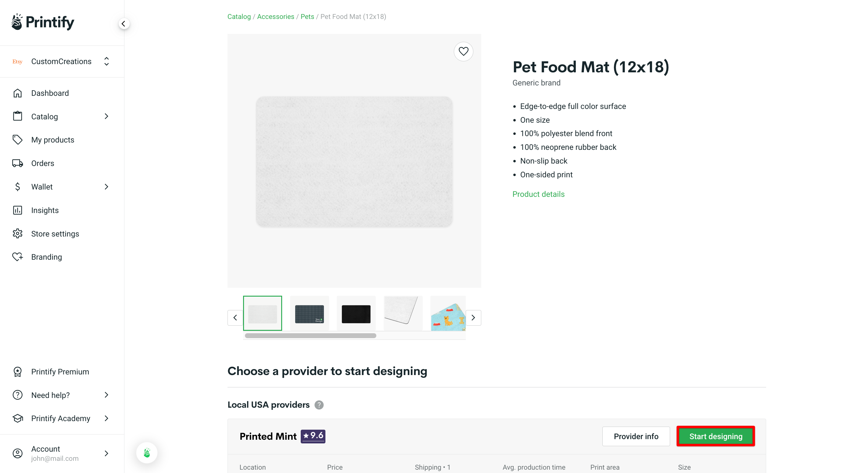The image size is (868, 473).
Task: Click the Wallet dollar icon
Action: [17, 186]
